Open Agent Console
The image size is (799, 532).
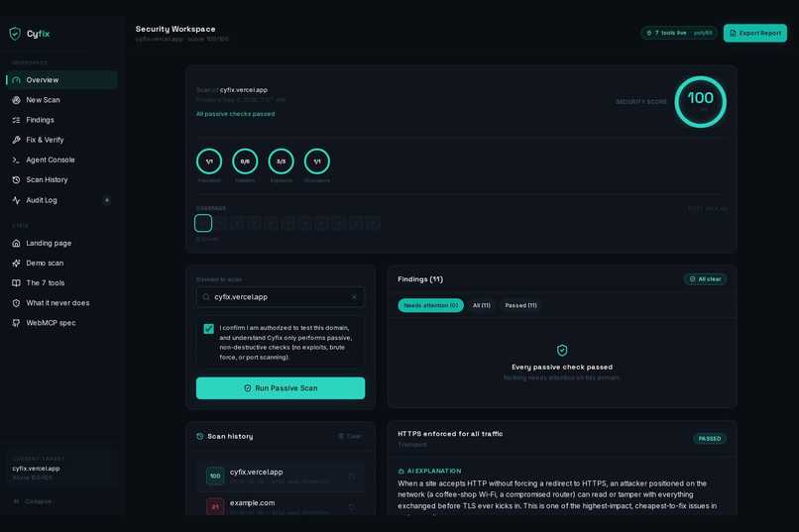(61, 160)
